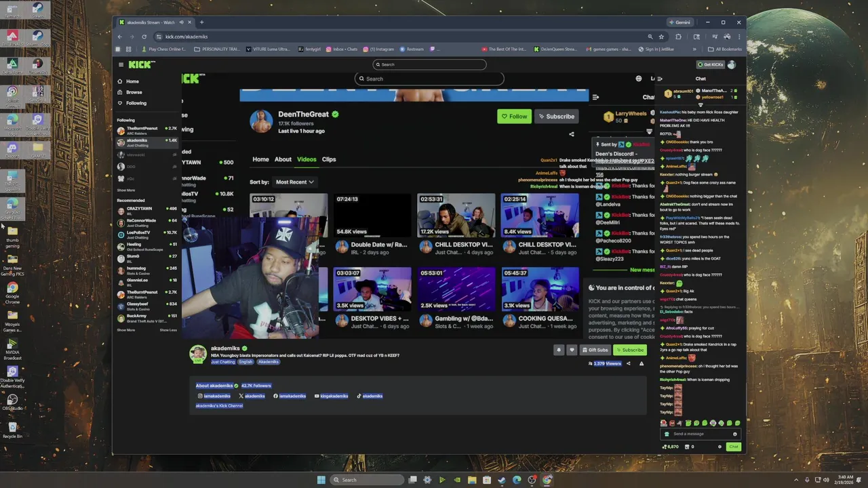
Task: Click the Gift Subs button
Action: tap(595, 350)
